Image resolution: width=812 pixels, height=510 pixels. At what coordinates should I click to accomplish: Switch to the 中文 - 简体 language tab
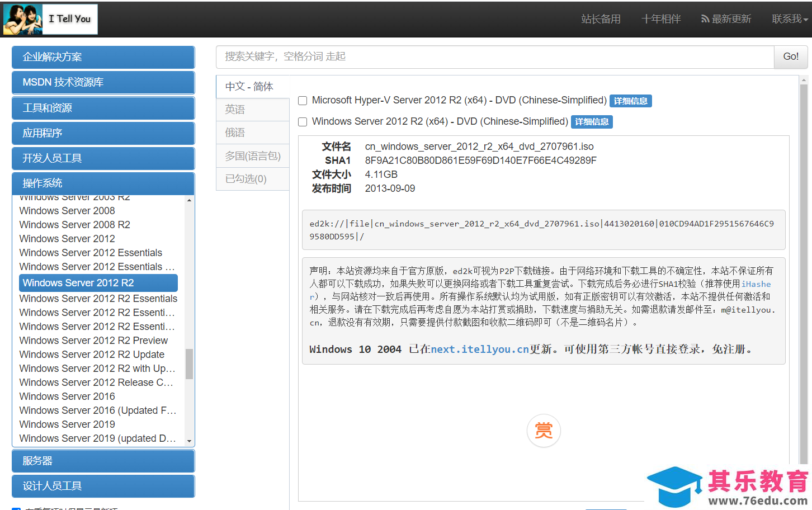[x=253, y=87]
